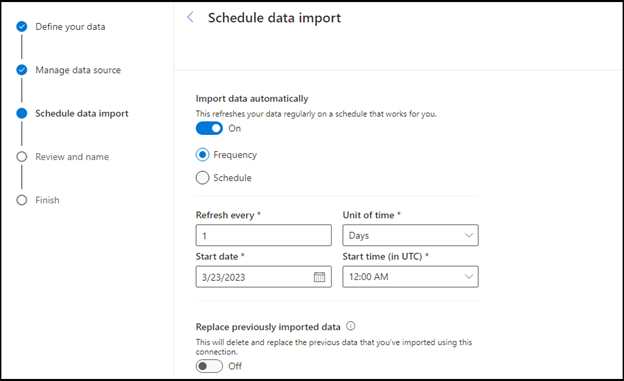The width and height of the screenshot is (624, 381).
Task: Click the Schedule data import step dot
Action: pos(22,113)
